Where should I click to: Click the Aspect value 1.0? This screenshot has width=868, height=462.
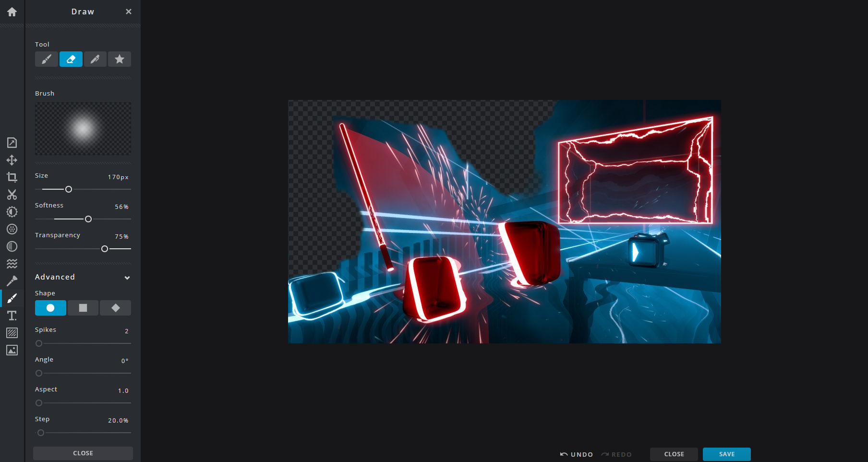(x=123, y=391)
